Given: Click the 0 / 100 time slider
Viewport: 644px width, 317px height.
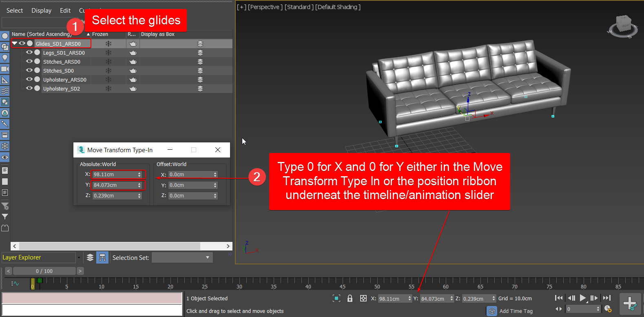Looking at the screenshot, I should (x=44, y=271).
